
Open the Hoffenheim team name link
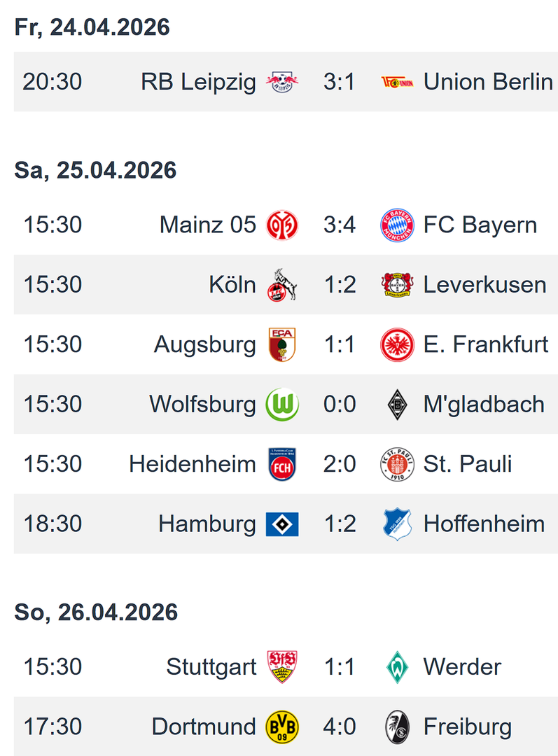(x=484, y=524)
